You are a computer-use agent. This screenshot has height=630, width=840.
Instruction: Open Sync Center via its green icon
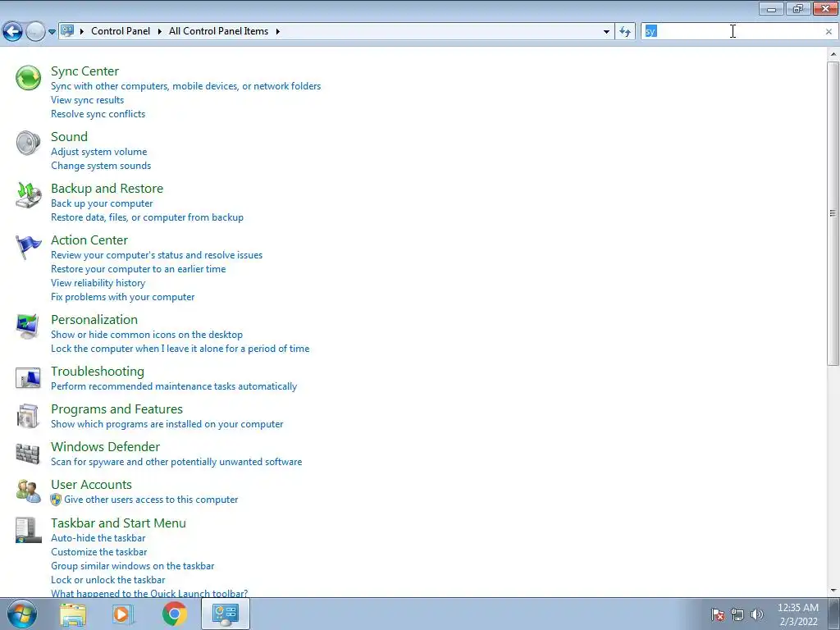coord(28,78)
